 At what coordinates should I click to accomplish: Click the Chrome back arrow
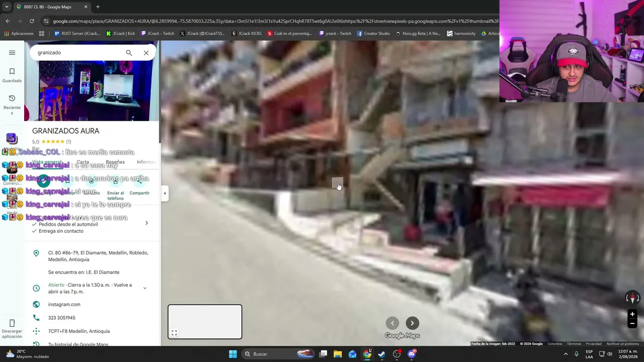pyautogui.click(x=8, y=21)
